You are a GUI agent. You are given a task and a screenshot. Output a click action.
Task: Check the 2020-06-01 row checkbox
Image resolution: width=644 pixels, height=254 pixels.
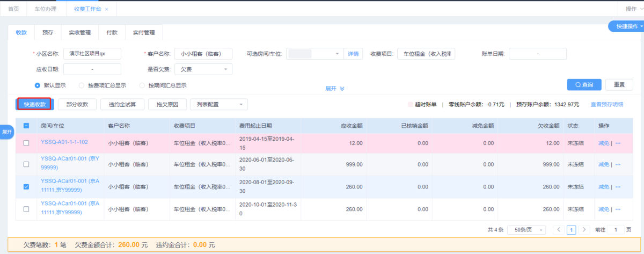(x=26, y=164)
